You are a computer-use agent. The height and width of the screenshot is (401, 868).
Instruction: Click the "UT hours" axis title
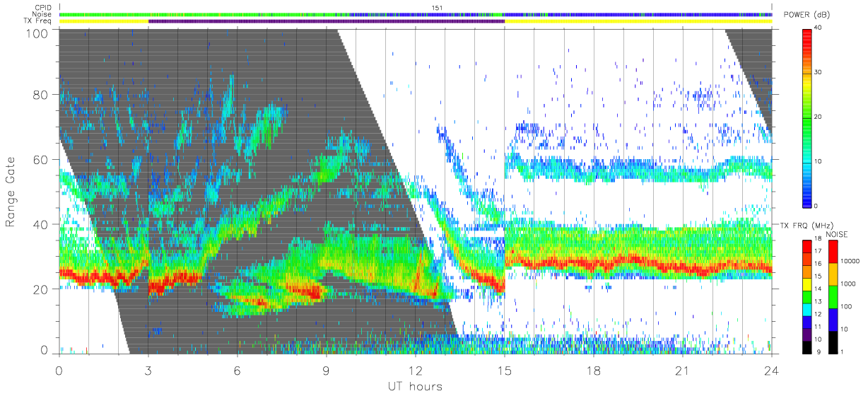pyautogui.click(x=415, y=387)
